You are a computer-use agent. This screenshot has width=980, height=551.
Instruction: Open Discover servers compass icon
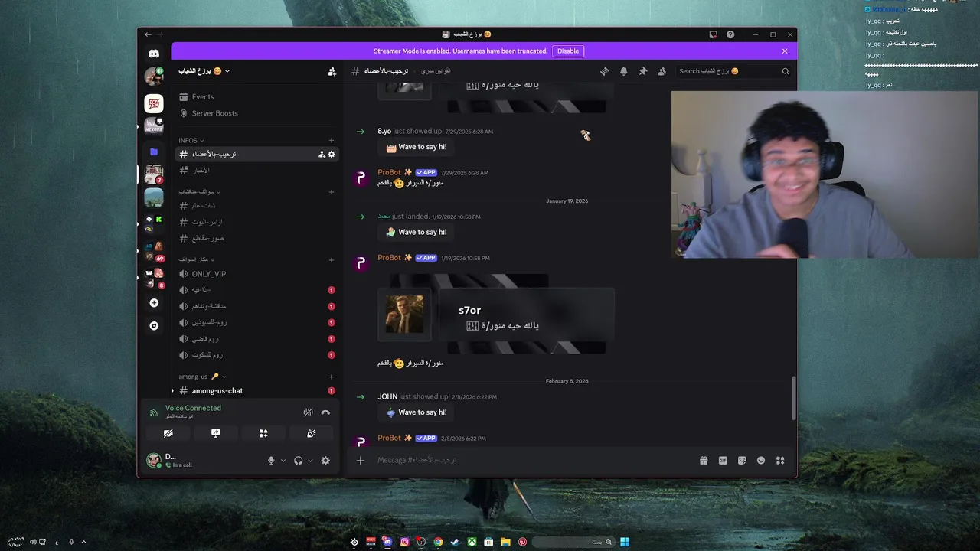click(x=154, y=325)
